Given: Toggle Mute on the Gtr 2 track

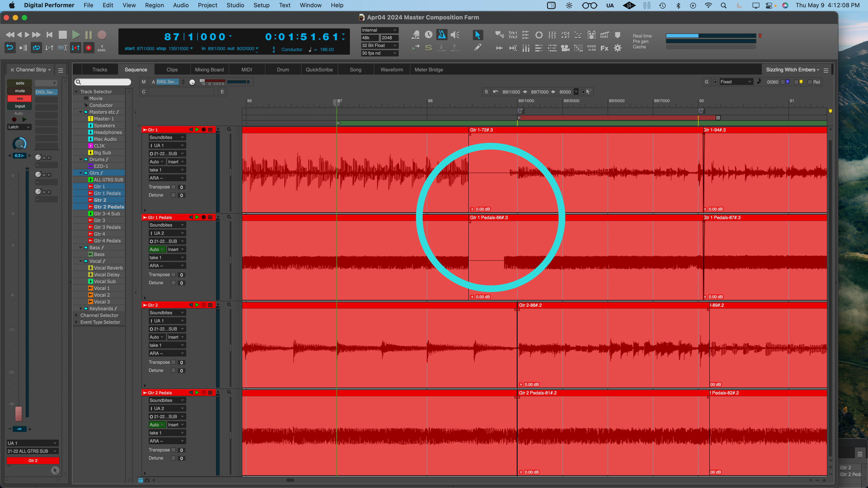Looking at the screenshot, I should (190, 305).
